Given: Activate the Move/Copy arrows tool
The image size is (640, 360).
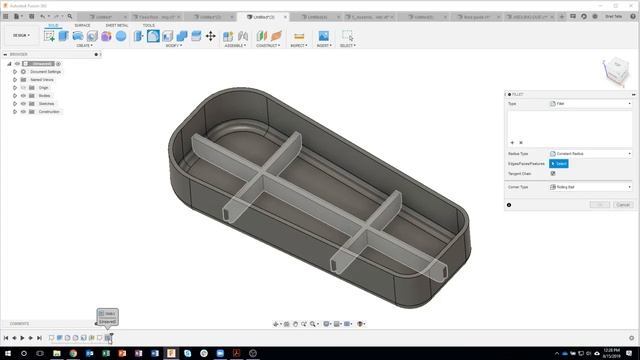Looking at the screenshot, I should click(211, 36).
